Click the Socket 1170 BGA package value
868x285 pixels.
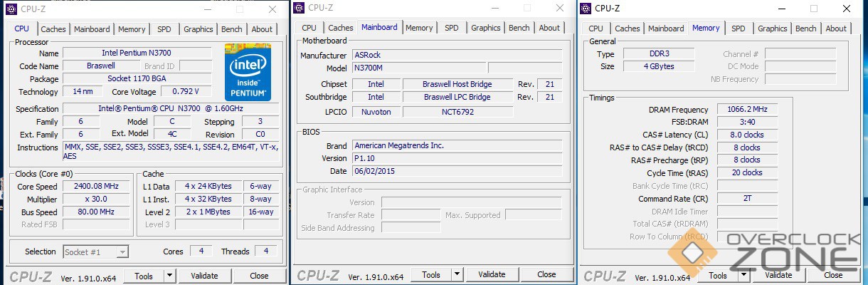pyautogui.click(x=137, y=78)
